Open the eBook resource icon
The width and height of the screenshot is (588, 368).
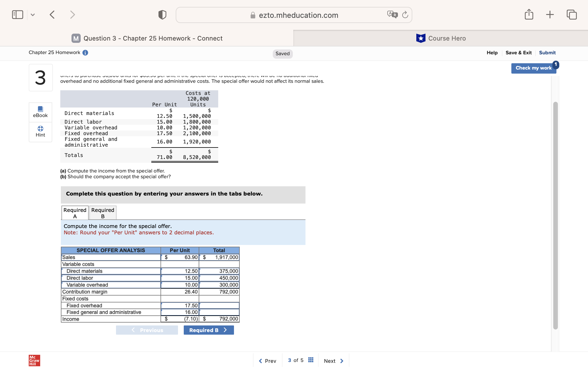point(40,109)
